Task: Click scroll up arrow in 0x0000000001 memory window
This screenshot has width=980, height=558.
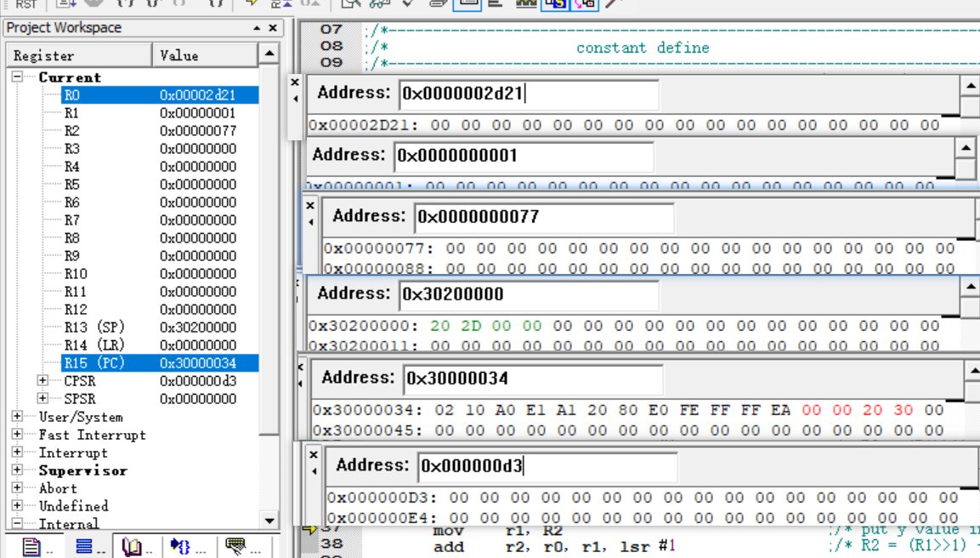Action: (966, 148)
